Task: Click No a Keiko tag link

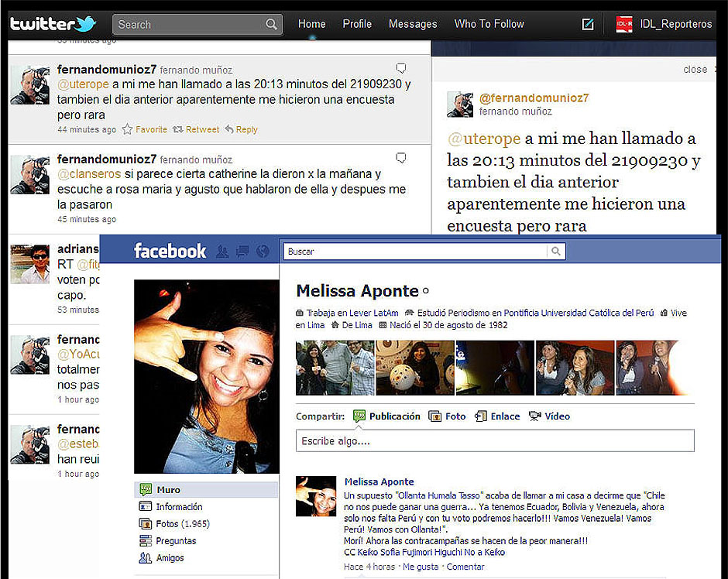Action: (x=484, y=552)
